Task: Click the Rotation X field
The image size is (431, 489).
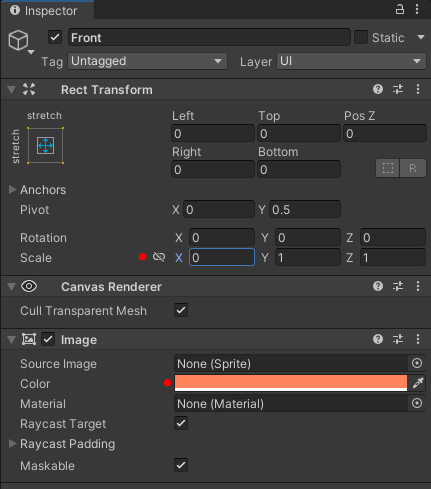Action: 222,237
